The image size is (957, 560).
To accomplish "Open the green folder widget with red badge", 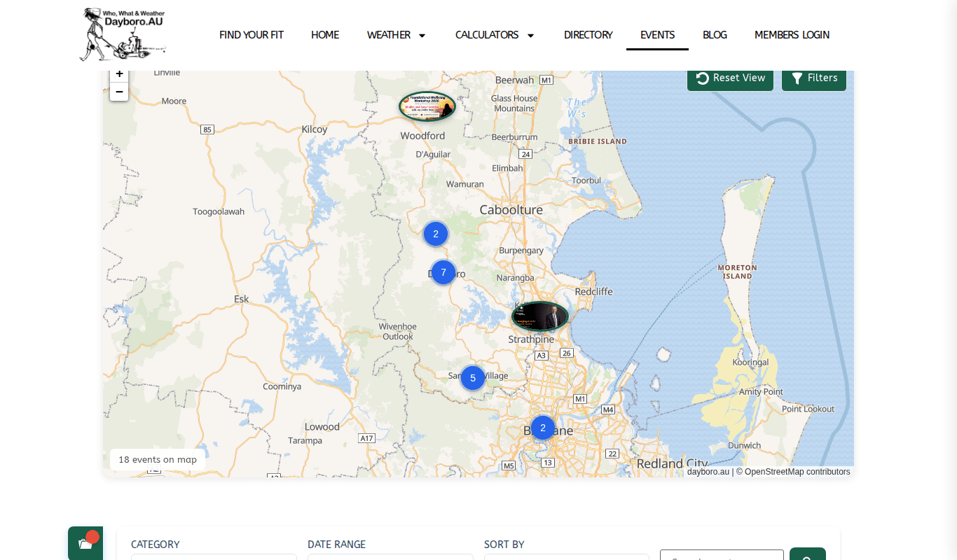I will click(85, 543).
